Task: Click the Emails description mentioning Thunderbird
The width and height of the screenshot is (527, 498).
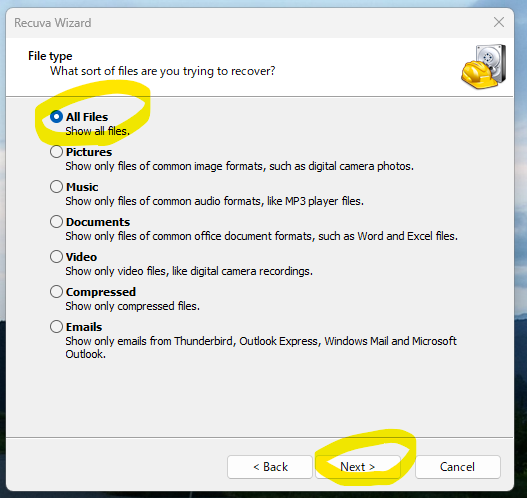Action: (261, 347)
